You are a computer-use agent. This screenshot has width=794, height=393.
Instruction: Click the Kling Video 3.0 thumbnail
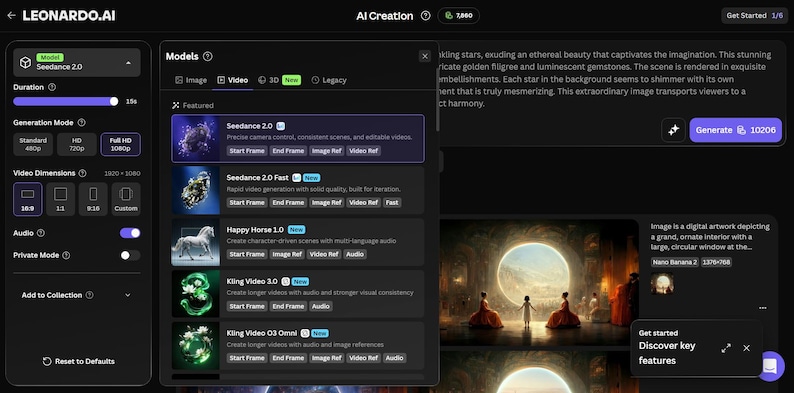[195, 294]
